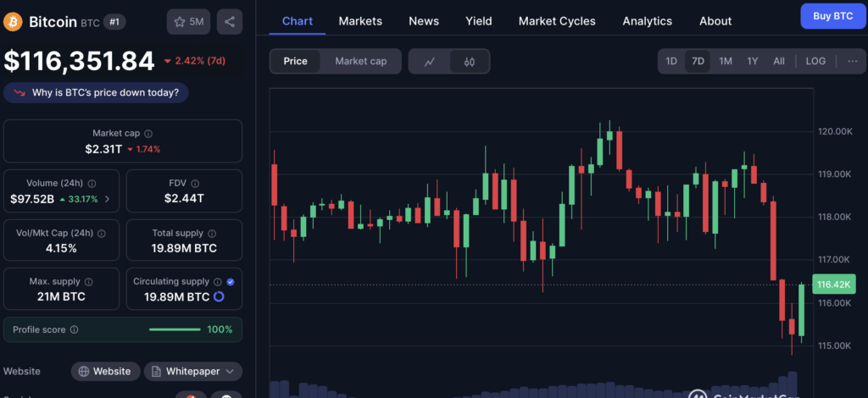Click the document icon on Whitepaper button

click(156, 372)
